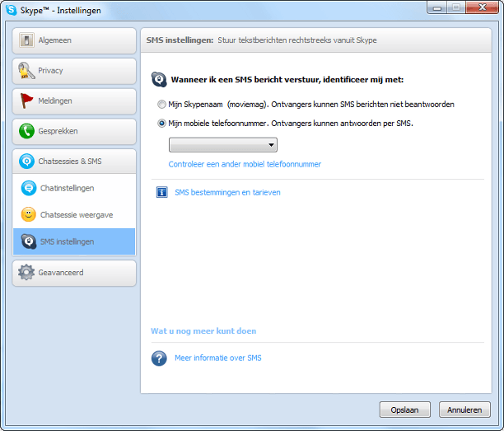This screenshot has height=431, width=504.
Task: Click the Opslaan button
Action: pyautogui.click(x=404, y=410)
